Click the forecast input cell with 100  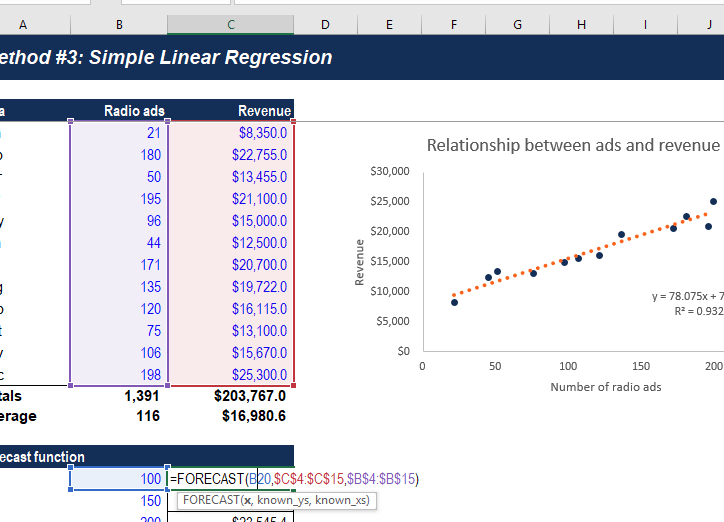[119, 479]
